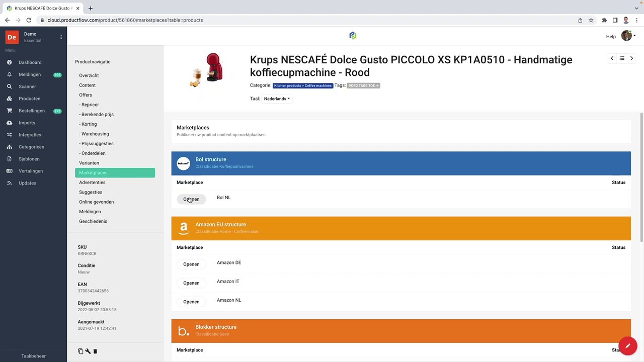Open user avatar dropdown menu
The image size is (644, 362).
point(628,36)
